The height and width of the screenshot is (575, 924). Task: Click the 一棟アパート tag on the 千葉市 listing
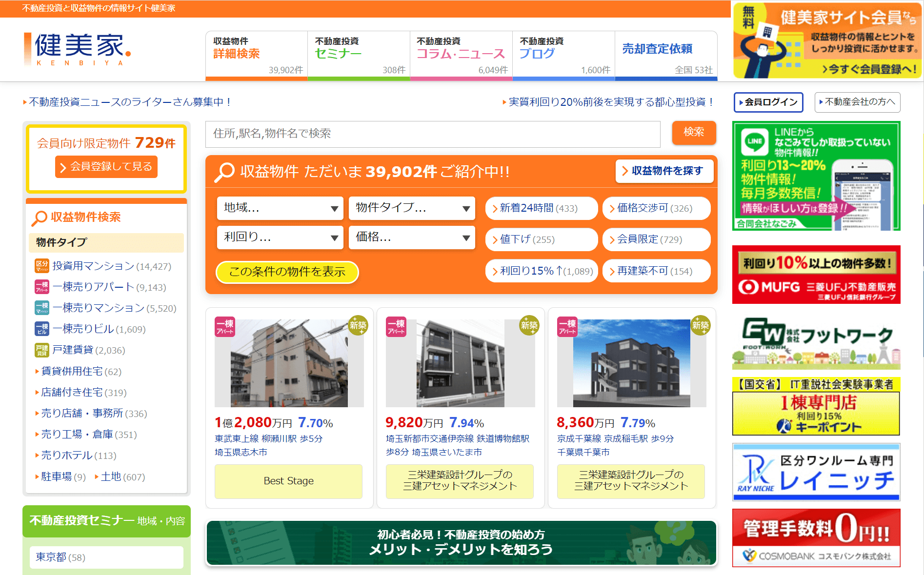(x=567, y=327)
